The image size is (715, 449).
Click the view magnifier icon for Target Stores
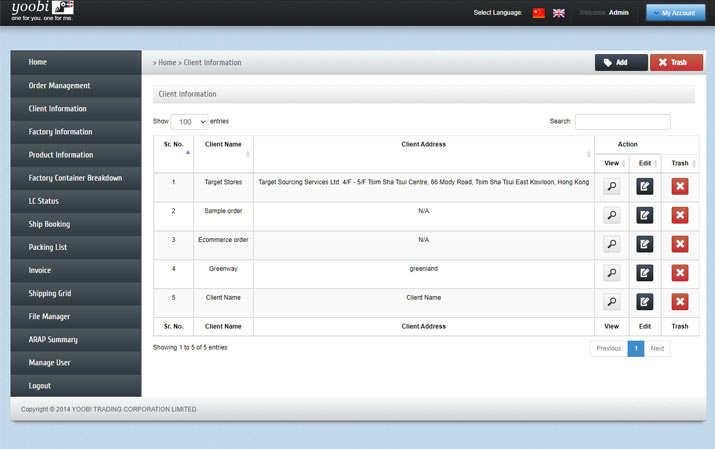point(612,186)
